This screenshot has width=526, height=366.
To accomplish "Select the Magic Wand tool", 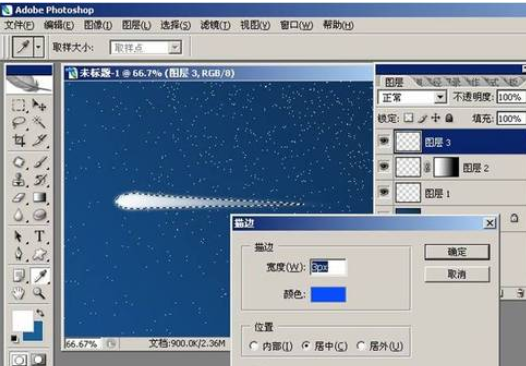I will [x=40, y=122].
